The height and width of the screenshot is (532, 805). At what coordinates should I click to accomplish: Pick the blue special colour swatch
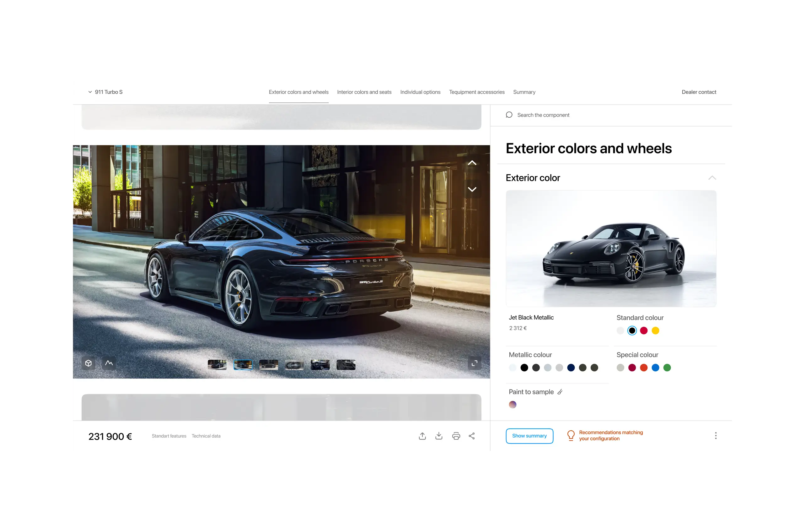pos(655,368)
